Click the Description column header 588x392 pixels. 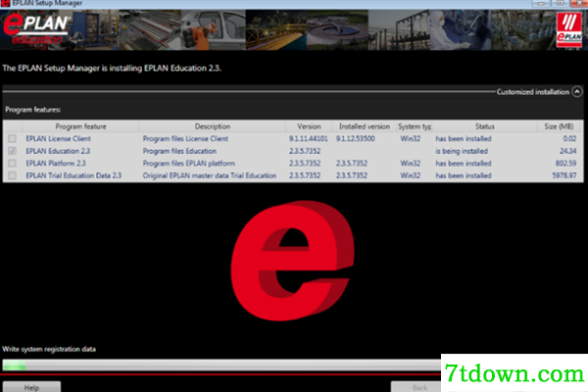click(x=213, y=126)
